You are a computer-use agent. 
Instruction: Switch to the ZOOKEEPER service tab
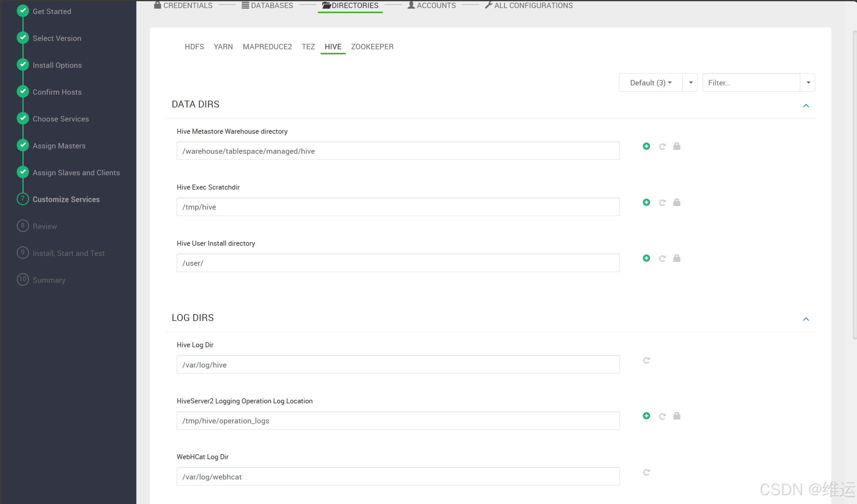click(372, 46)
